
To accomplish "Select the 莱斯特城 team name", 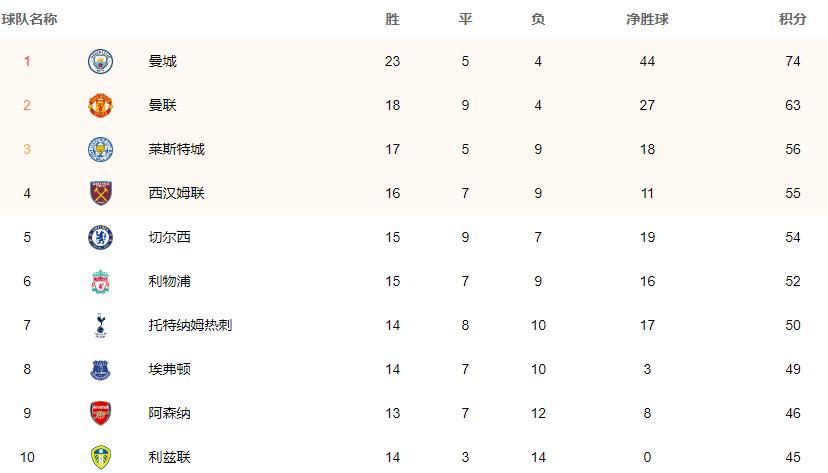I will [x=176, y=149].
